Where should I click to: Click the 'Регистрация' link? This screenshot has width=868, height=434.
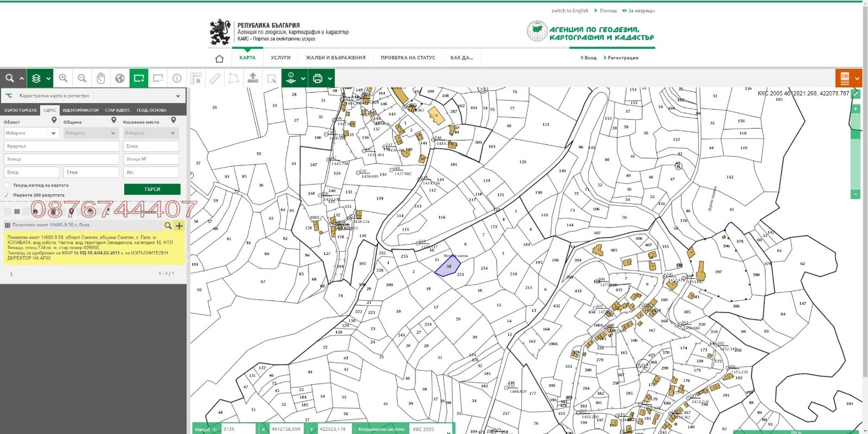click(x=622, y=58)
